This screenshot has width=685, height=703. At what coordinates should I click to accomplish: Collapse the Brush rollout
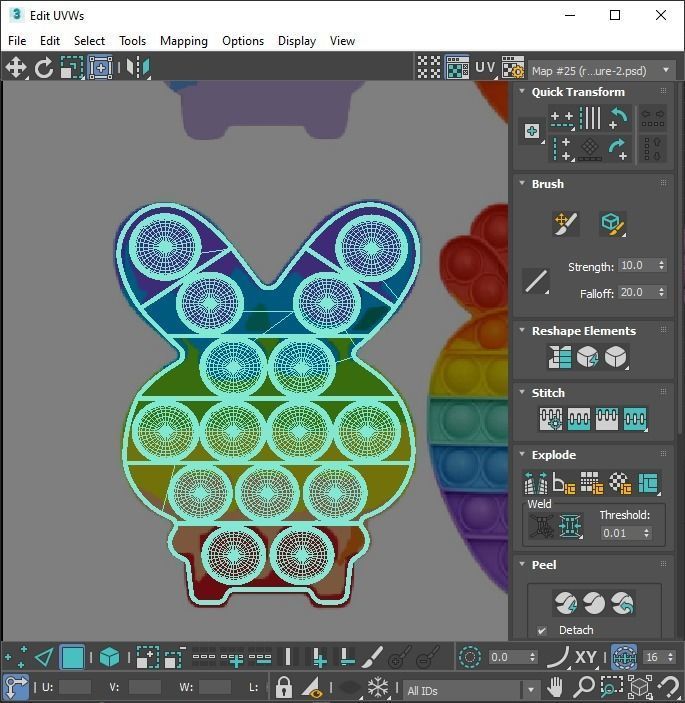point(522,183)
